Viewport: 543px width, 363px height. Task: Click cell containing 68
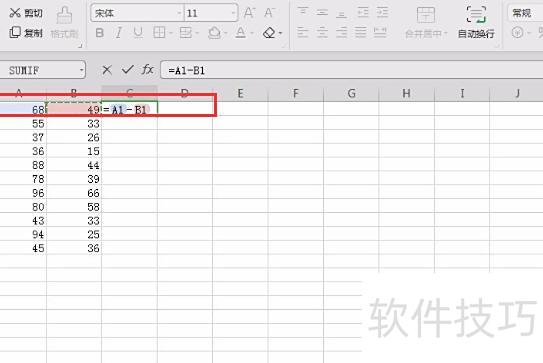coord(23,110)
